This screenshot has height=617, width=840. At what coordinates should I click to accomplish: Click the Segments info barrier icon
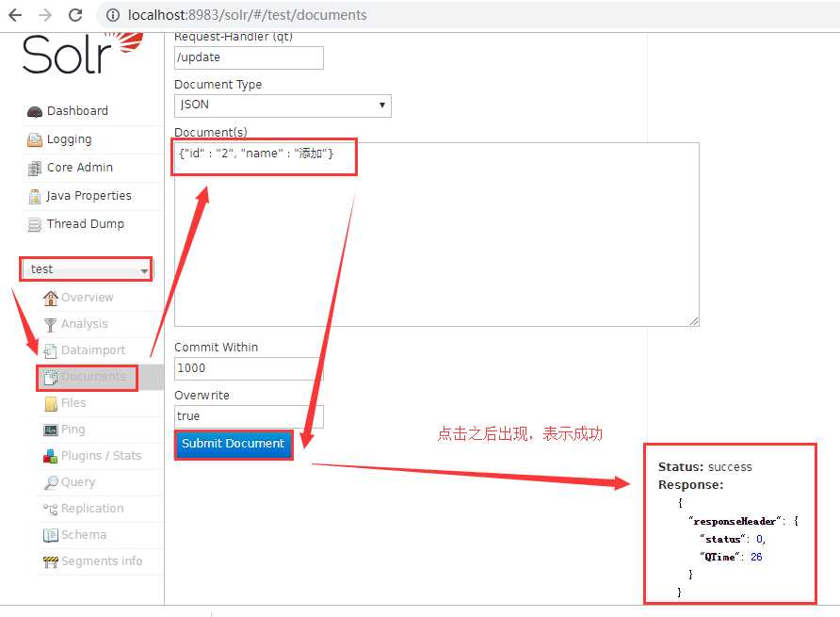pyautogui.click(x=50, y=561)
